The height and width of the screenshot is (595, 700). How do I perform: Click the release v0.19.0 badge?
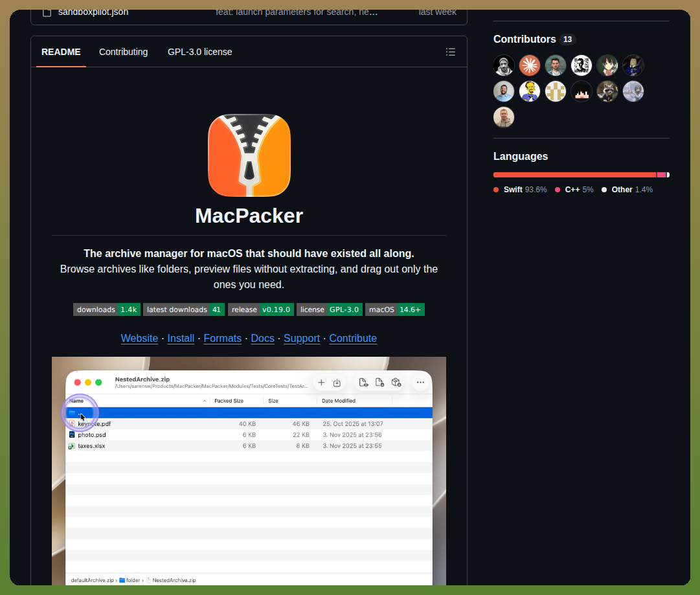pyautogui.click(x=261, y=309)
